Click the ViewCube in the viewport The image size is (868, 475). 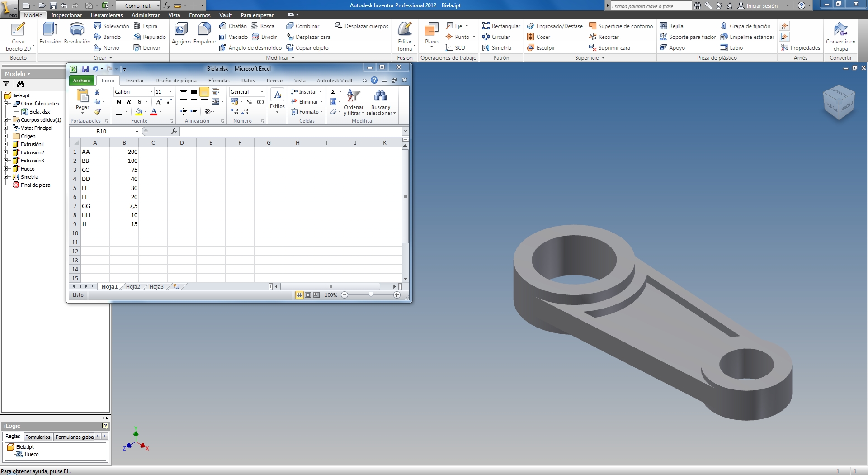click(839, 102)
